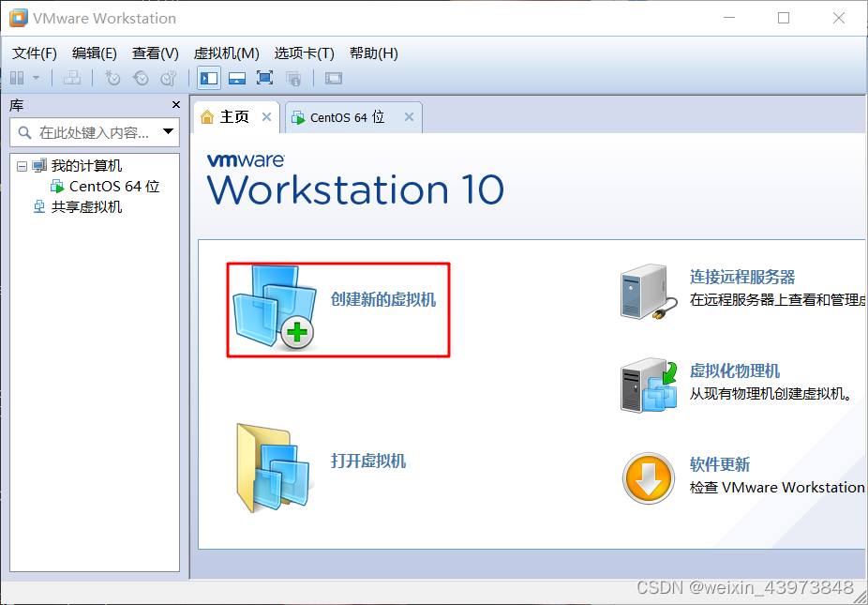Image resolution: width=868 pixels, height=605 pixels.
Task: Close the CentOS 64 位 tab
Action: coord(409,117)
